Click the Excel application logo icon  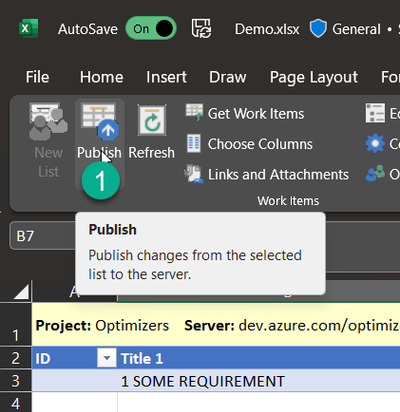pos(28,29)
